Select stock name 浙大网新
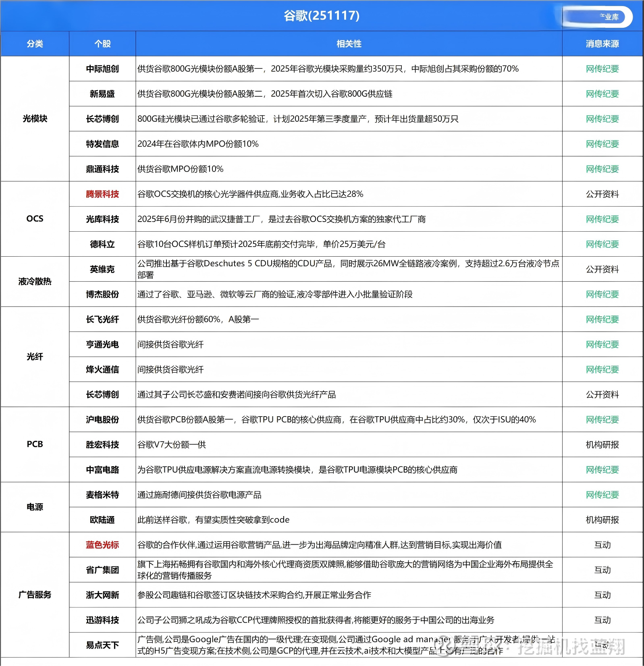Image resolution: width=644 pixels, height=666 pixels. tap(102, 595)
